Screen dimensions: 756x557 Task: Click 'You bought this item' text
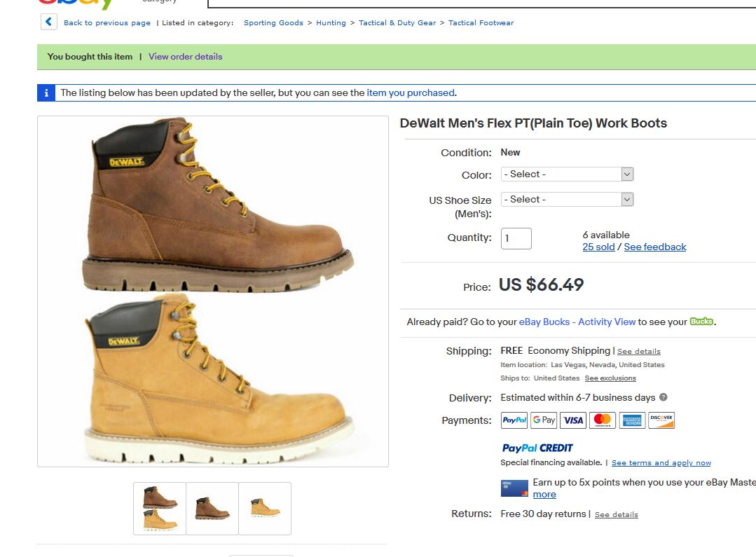pyautogui.click(x=90, y=57)
